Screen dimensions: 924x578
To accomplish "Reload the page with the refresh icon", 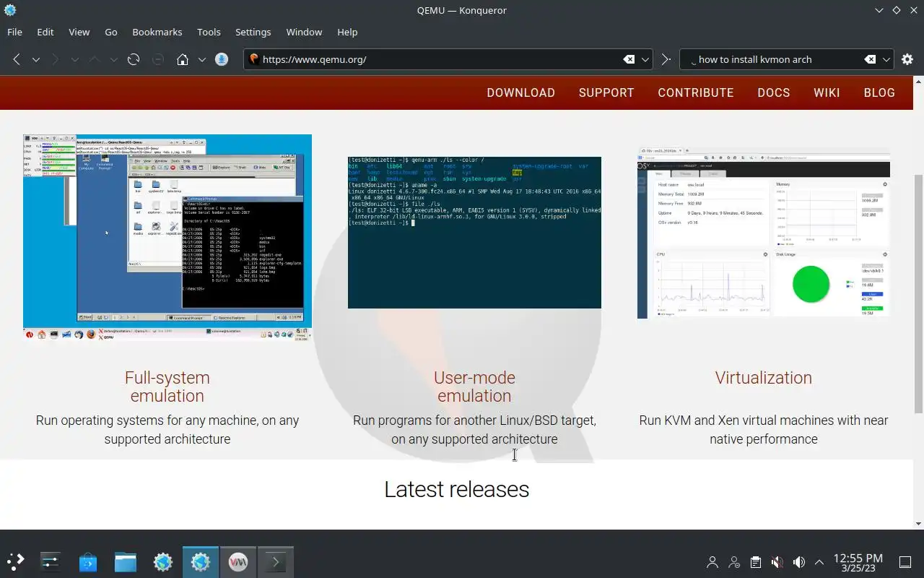I will click(134, 59).
